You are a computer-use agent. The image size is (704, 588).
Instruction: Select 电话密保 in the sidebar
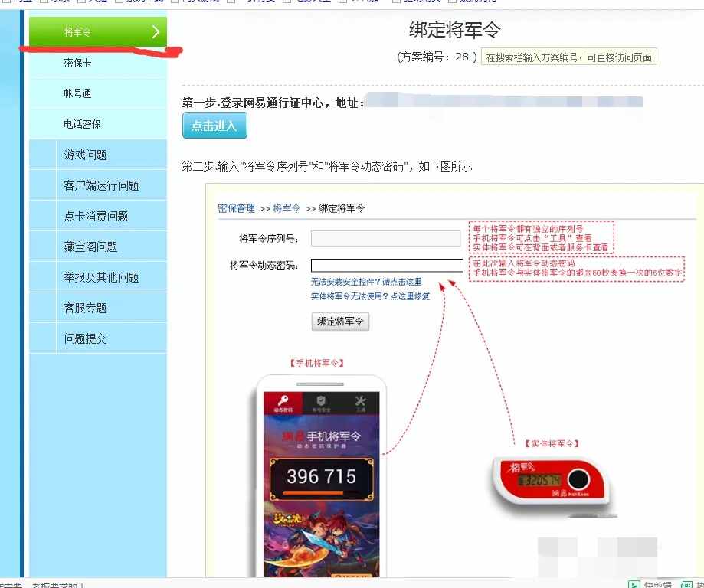[x=98, y=124]
